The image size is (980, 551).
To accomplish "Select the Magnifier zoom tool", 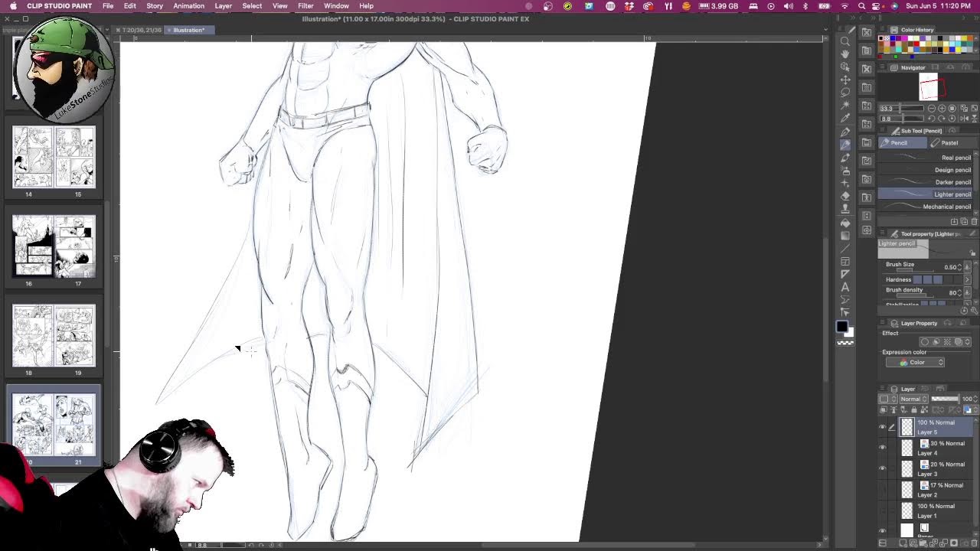I will [845, 41].
